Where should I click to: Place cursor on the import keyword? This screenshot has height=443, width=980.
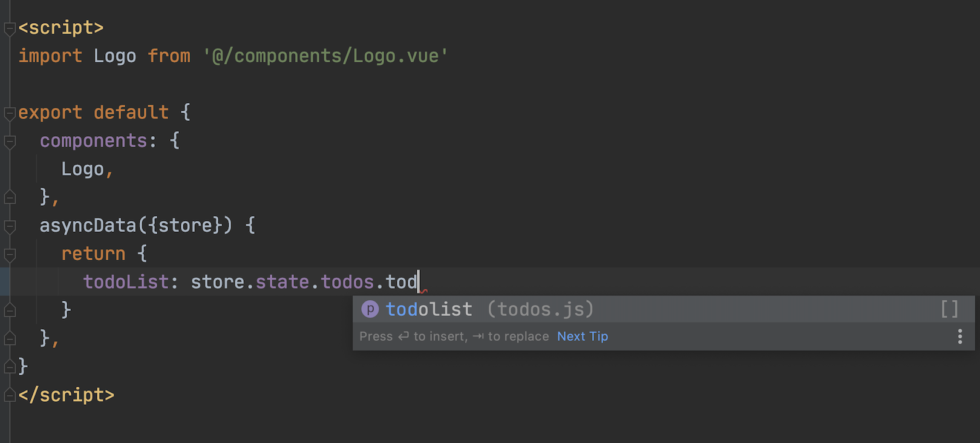[x=50, y=56]
